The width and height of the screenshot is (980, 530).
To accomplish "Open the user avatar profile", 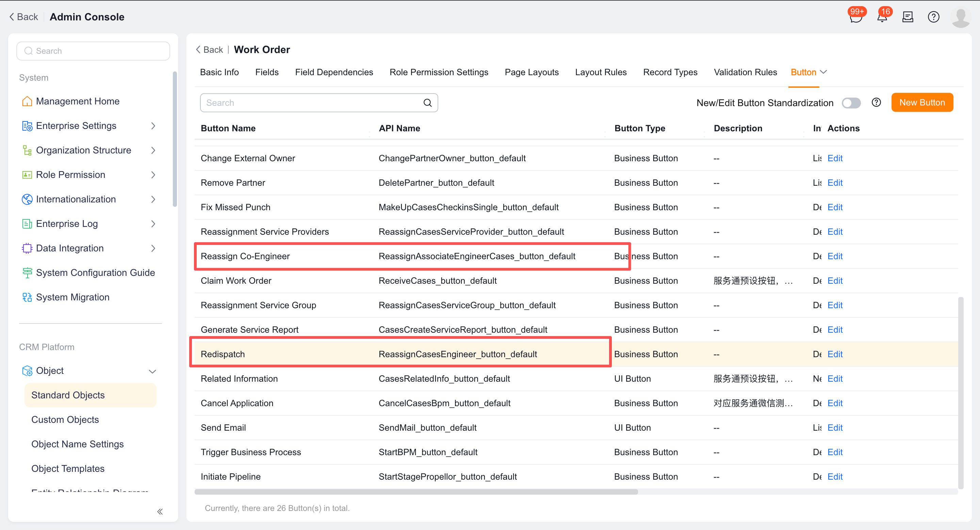I will pyautogui.click(x=961, y=17).
